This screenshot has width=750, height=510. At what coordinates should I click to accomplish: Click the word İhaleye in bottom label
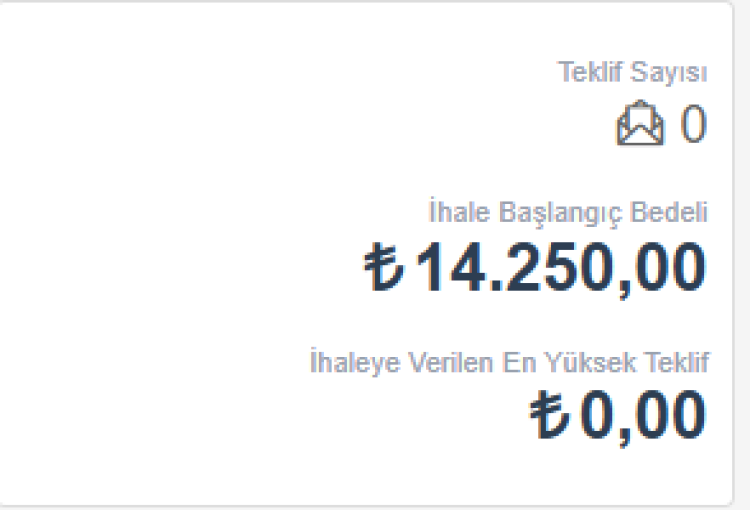click(343, 362)
